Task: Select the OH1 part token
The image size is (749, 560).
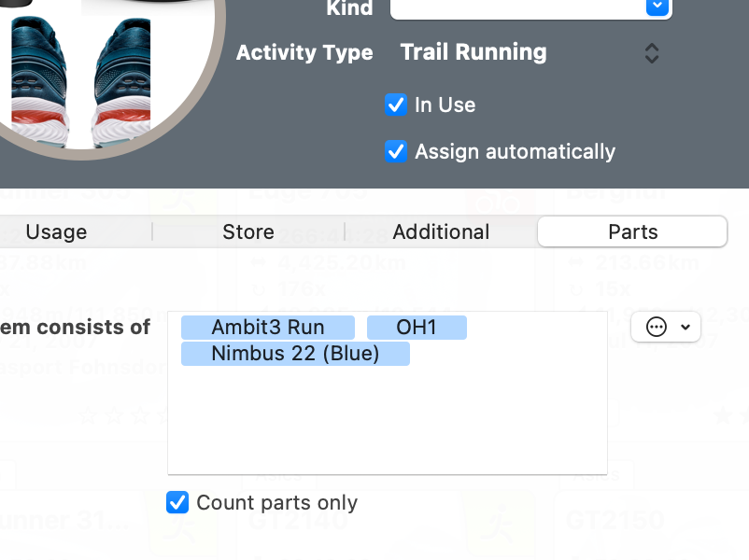Action: (417, 328)
